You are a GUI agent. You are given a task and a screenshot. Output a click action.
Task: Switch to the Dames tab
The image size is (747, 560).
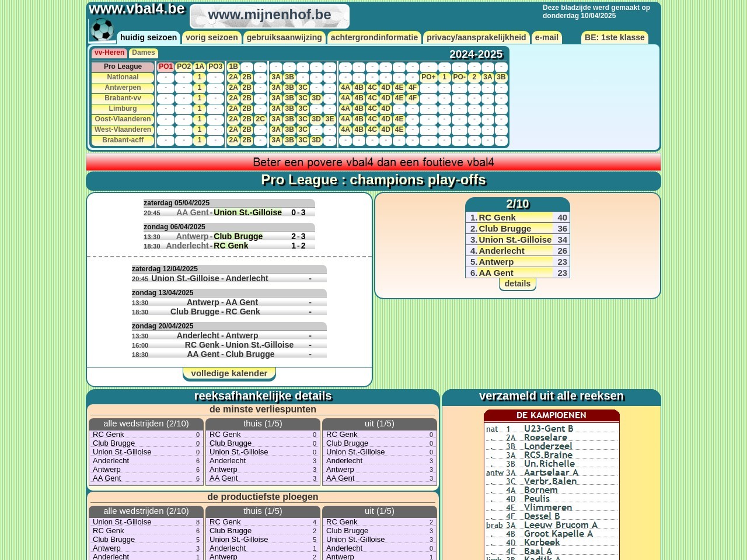pyautogui.click(x=144, y=52)
